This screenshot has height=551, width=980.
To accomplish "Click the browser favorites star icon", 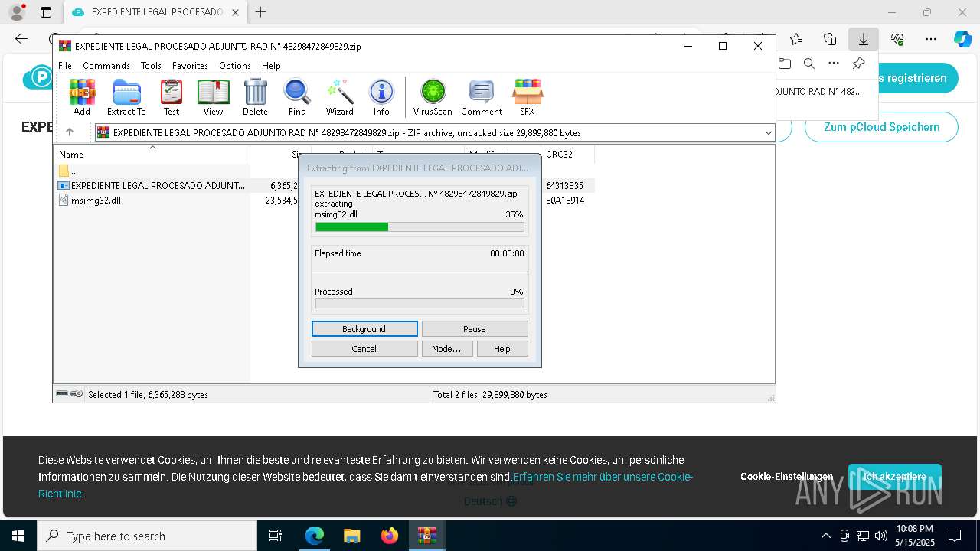I will tap(796, 39).
